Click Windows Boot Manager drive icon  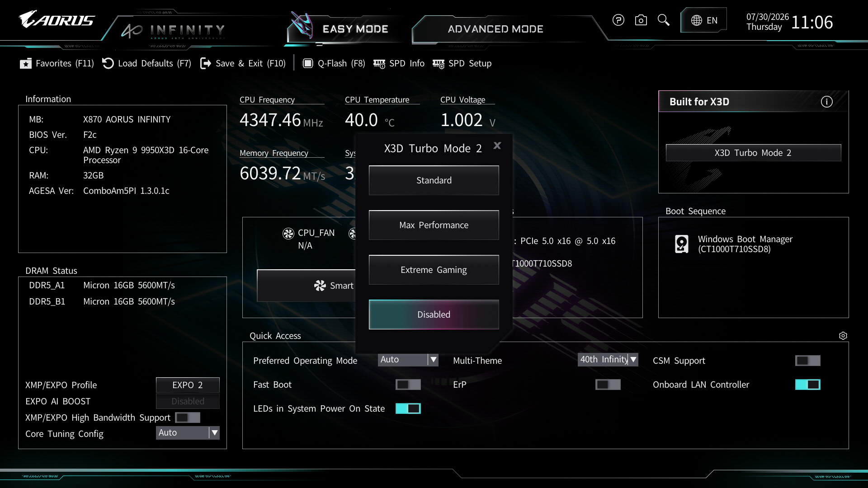tap(682, 244)
